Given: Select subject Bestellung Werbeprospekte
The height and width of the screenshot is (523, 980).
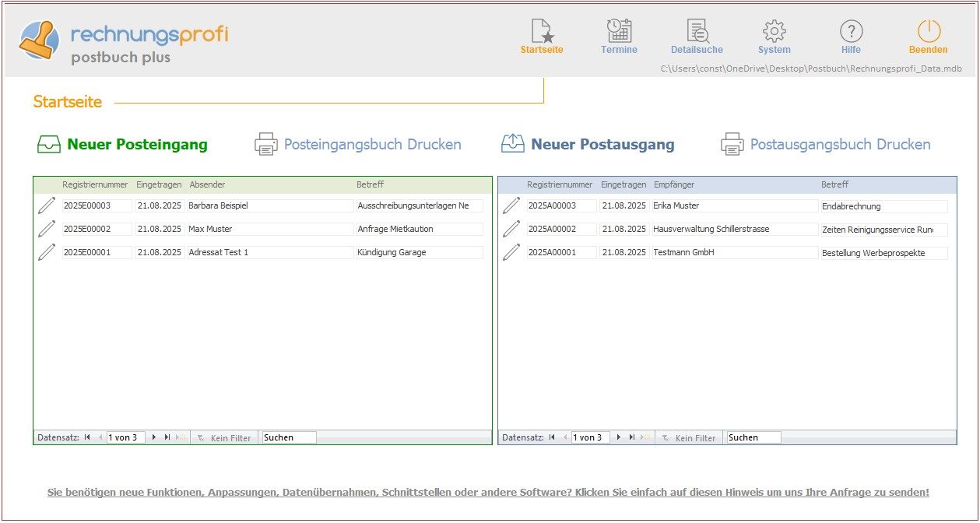Looking at the screenshot, I should click(884, 253).
